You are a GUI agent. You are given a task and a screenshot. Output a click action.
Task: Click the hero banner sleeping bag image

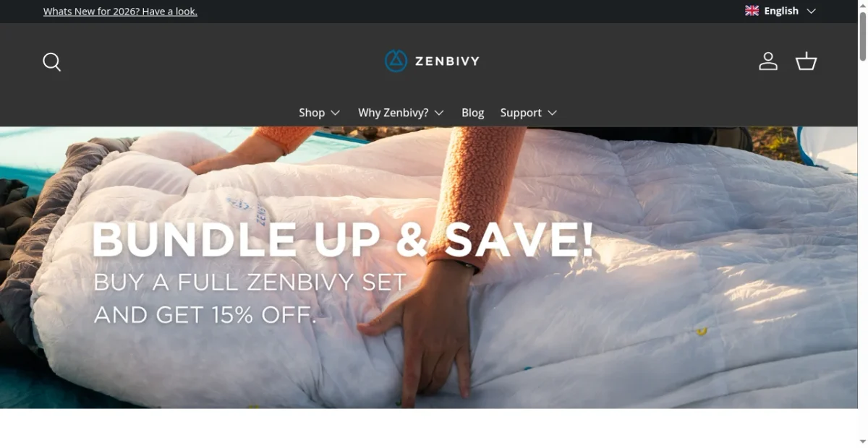(428, 267)
